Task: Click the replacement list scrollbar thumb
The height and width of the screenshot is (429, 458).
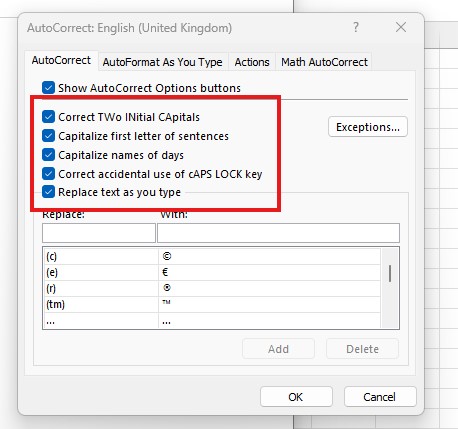Action: (x=390, y=274)
